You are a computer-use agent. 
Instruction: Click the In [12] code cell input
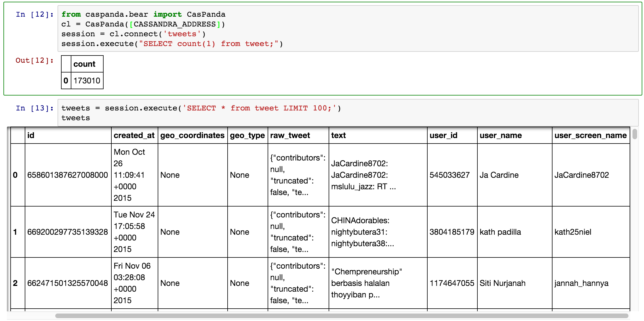pos(348,29)
